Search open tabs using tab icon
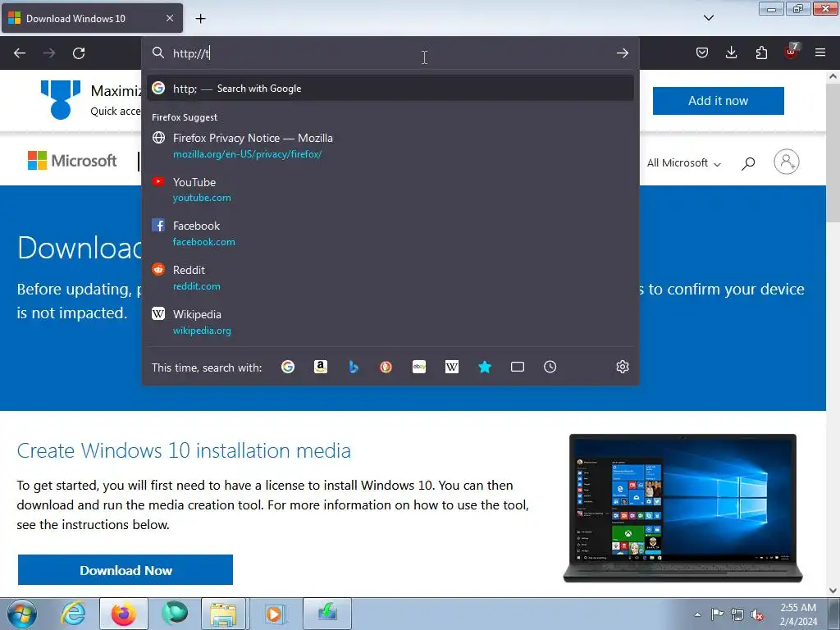 [518, 367]
